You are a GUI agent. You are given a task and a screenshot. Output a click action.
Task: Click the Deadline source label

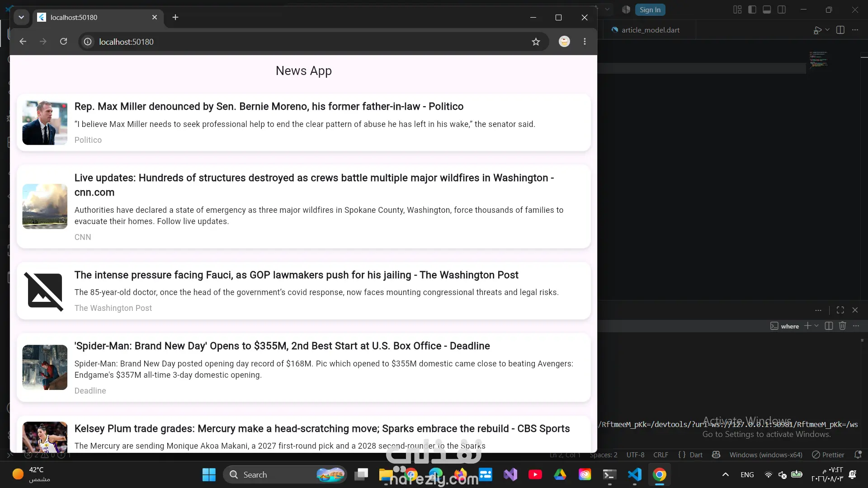tap(90, 391)
